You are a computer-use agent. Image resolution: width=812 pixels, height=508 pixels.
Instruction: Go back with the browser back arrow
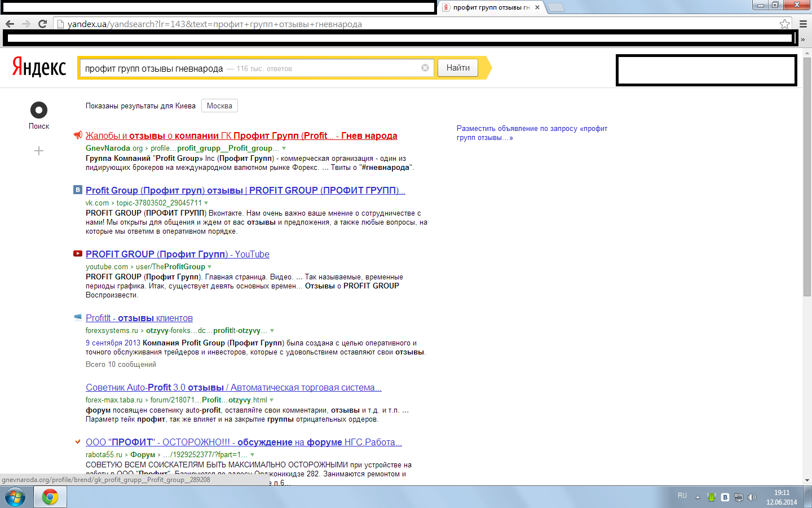pos(10,24)
